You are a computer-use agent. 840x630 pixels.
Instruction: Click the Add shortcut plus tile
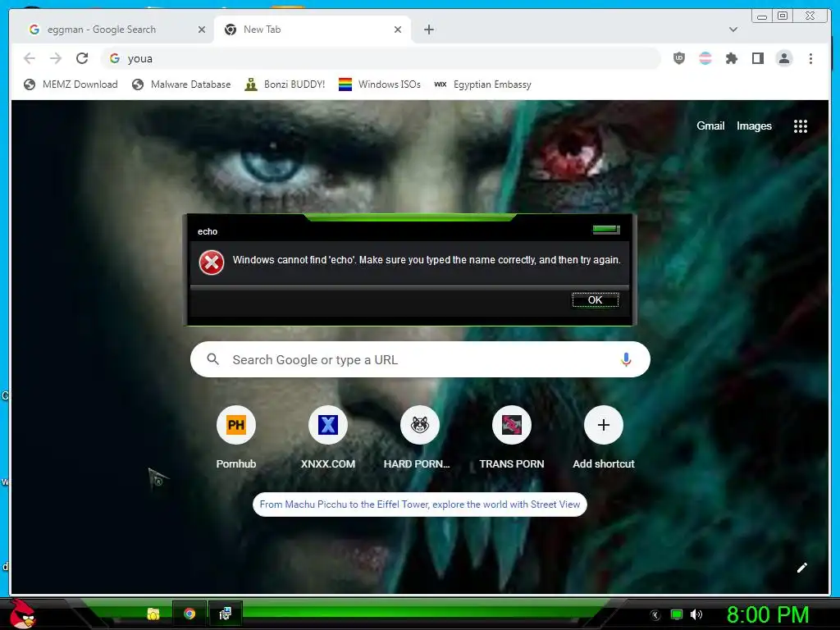(x=603, y=438)
